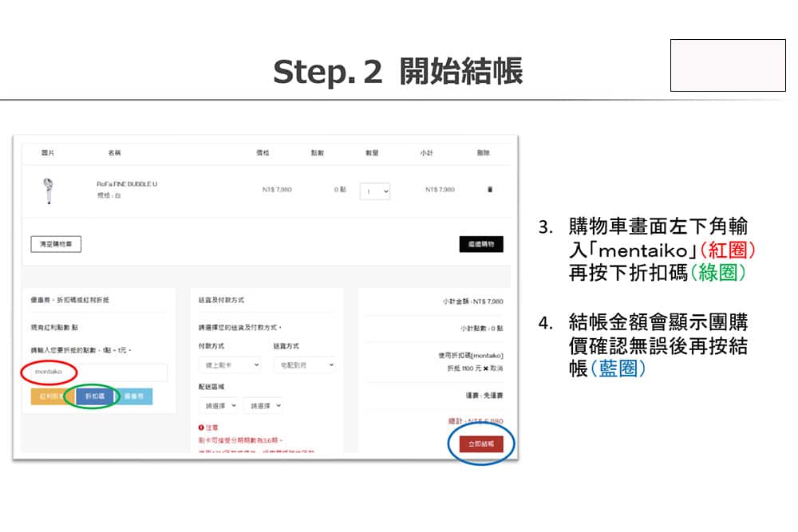Click the discount code input field
This screenshot has width=798, height=532.
pos(96,372)
